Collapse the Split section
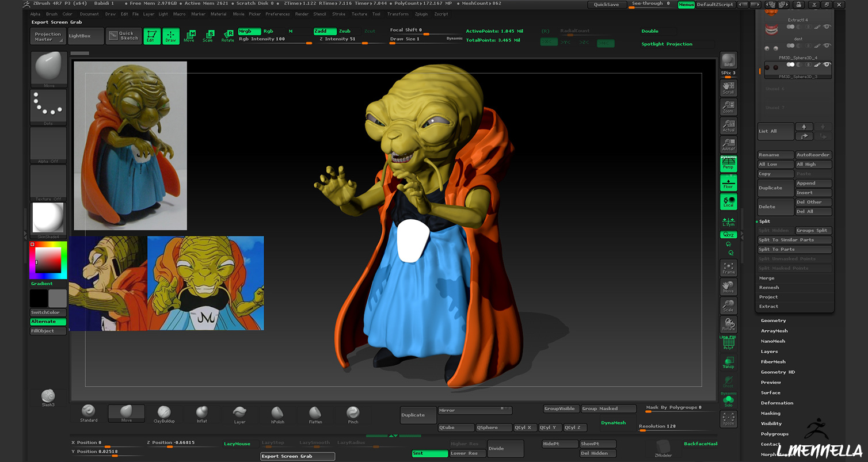 click(764, 221)
